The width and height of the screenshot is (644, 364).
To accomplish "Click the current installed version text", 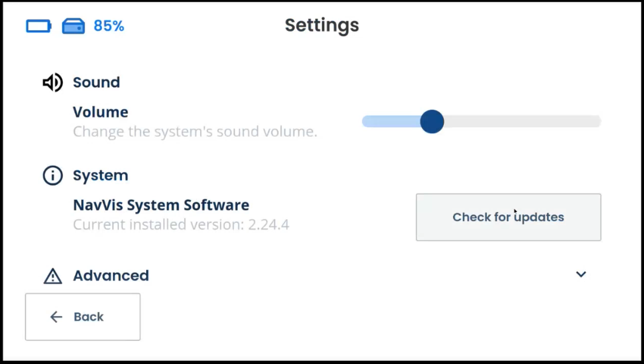I will [181, 225].
